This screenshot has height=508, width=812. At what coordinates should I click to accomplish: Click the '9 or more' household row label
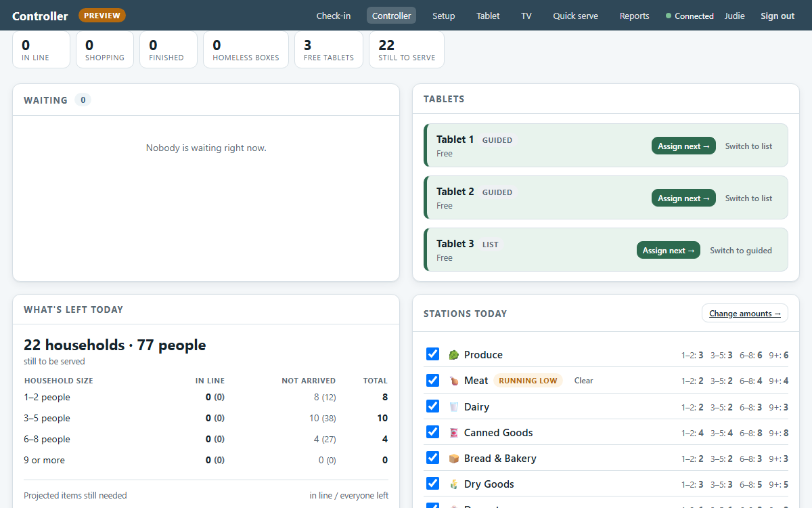45,460
